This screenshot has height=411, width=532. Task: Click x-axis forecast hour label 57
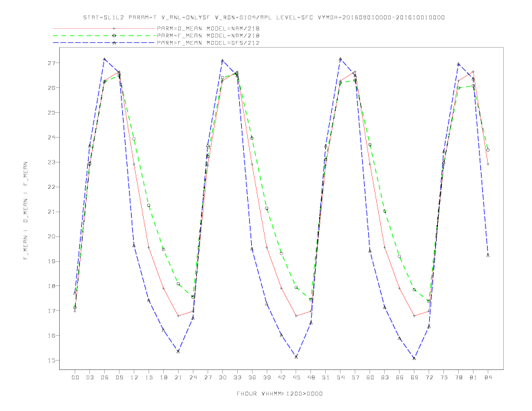pyautogui.click(x=355, y=377)
